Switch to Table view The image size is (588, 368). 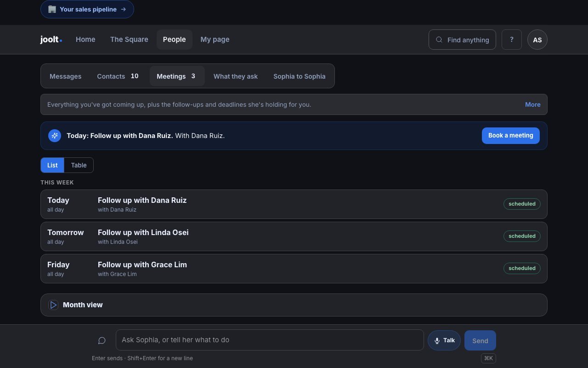pos(79,165)
